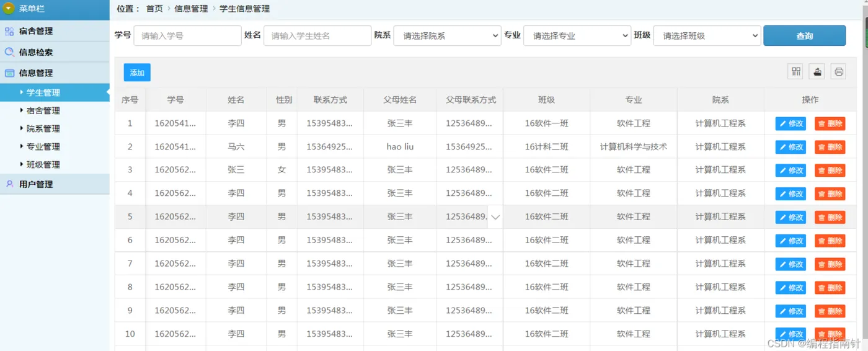The width and height of the screenshot is (868, 351).
Task: Select the 16软件一班 class cell
Action: [547, 123]
